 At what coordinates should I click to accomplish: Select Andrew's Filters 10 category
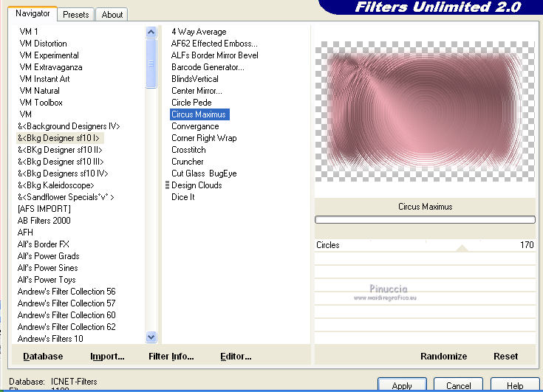pos(50,338)
